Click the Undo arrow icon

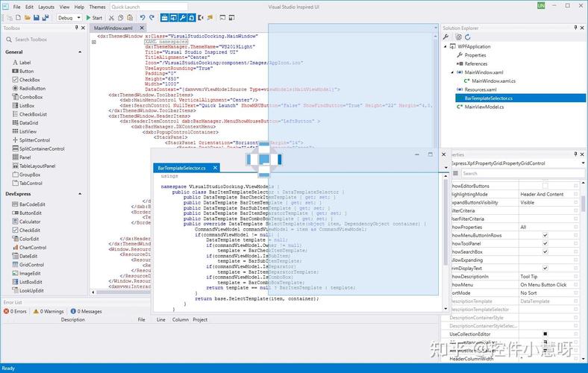coord(143,17)
